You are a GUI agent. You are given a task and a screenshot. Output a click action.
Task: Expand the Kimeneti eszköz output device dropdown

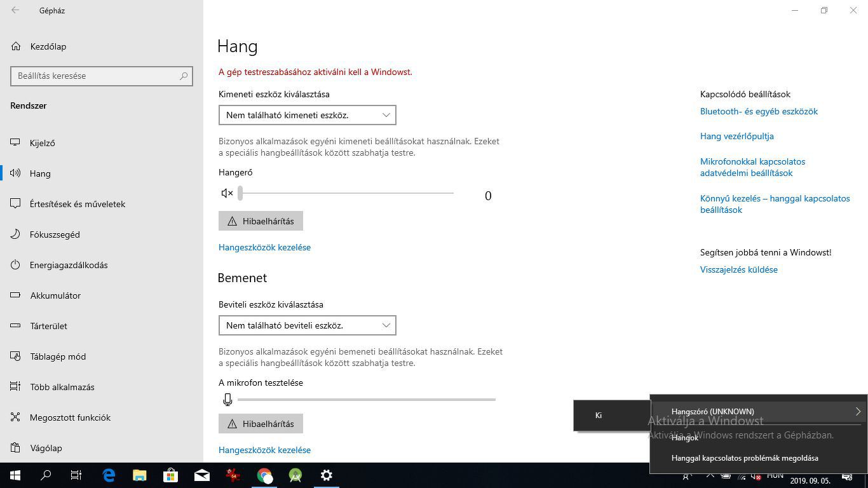[308, 115]
